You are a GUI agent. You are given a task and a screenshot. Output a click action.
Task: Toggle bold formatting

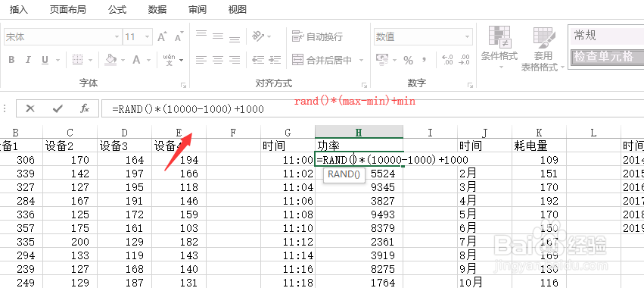[x=11, y=60]
